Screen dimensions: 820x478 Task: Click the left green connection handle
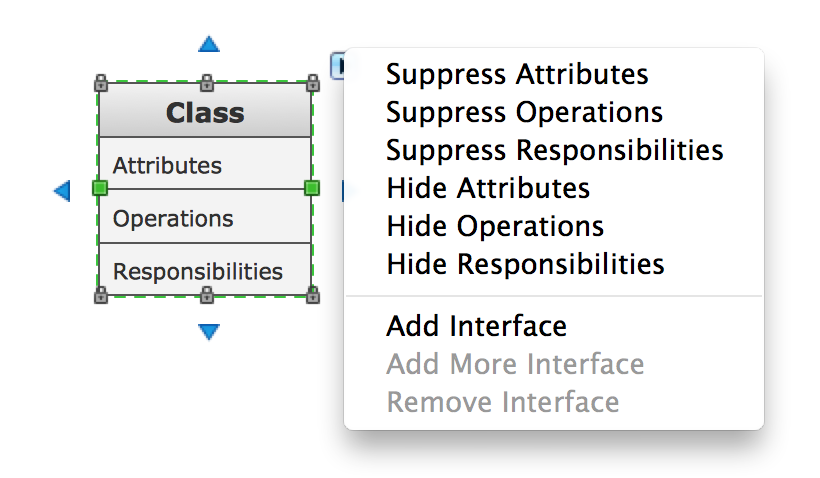click(x=99, y=188)
